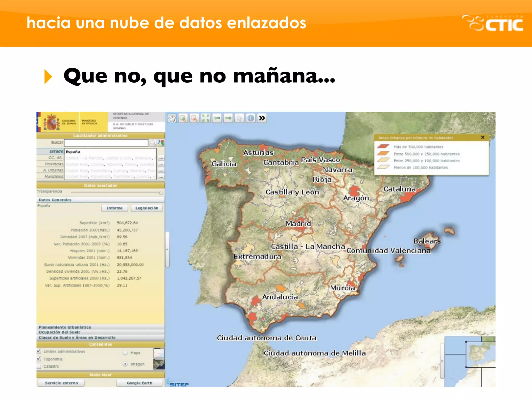Click the España entry in Estado field
532x399 pixels.
73,152
